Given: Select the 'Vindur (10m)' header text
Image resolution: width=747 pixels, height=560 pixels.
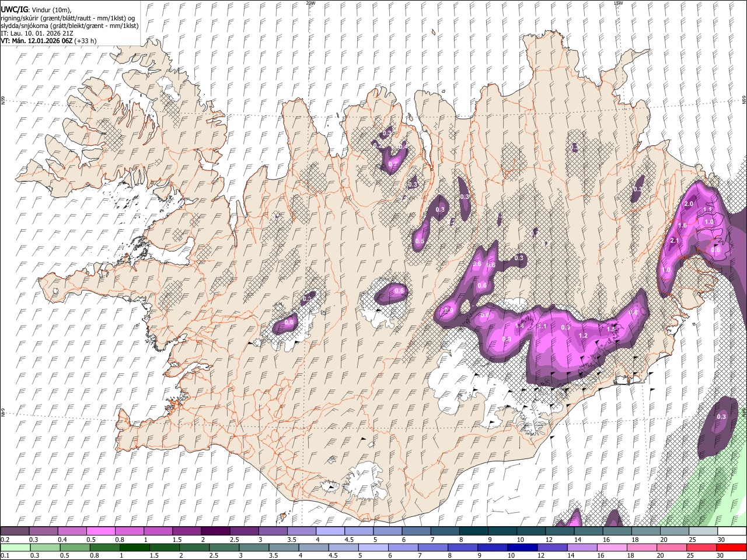Looking at the screenshot, I should [50, 10].
